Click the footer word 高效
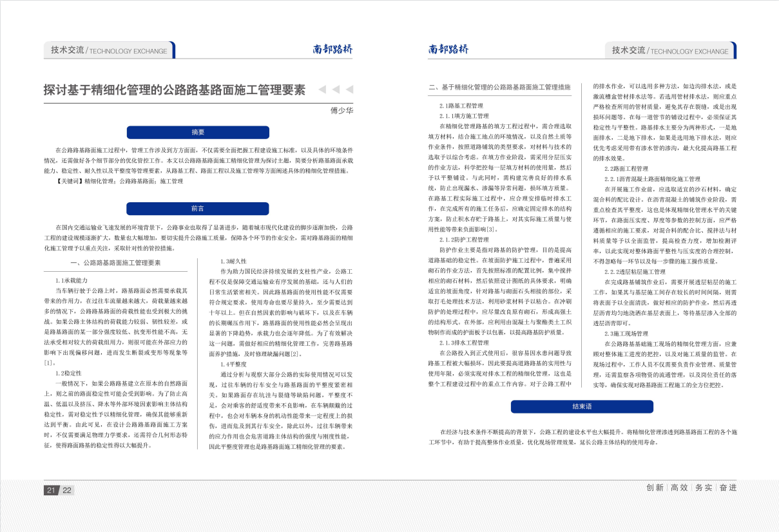 (679, 488)
